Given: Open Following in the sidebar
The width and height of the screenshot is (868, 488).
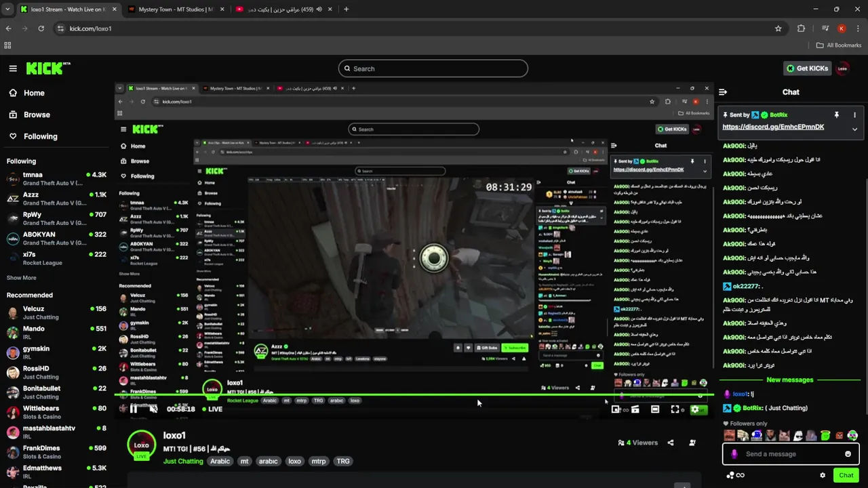Looking at the screenshot, I should click(x=33, y=136).
